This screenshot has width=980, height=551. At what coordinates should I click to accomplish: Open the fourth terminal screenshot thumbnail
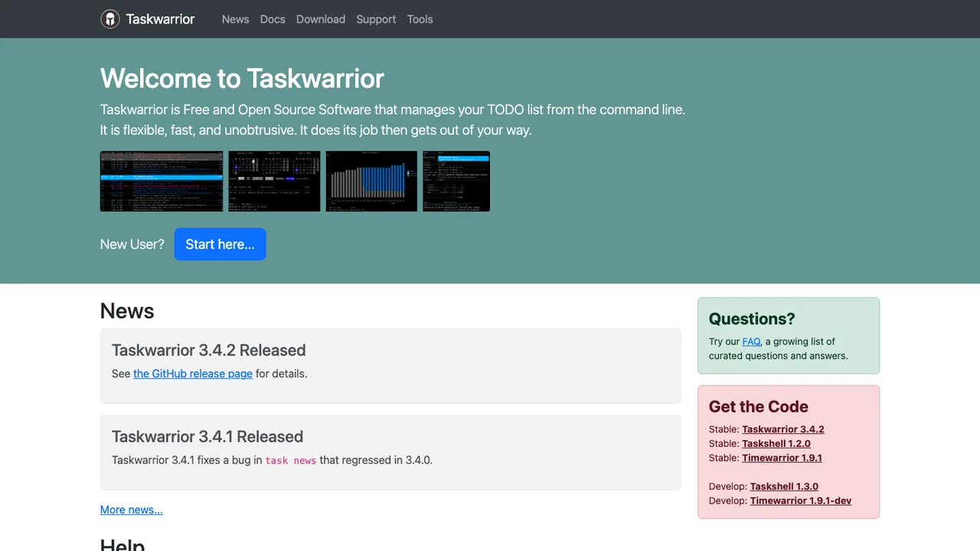pos(456,181)
